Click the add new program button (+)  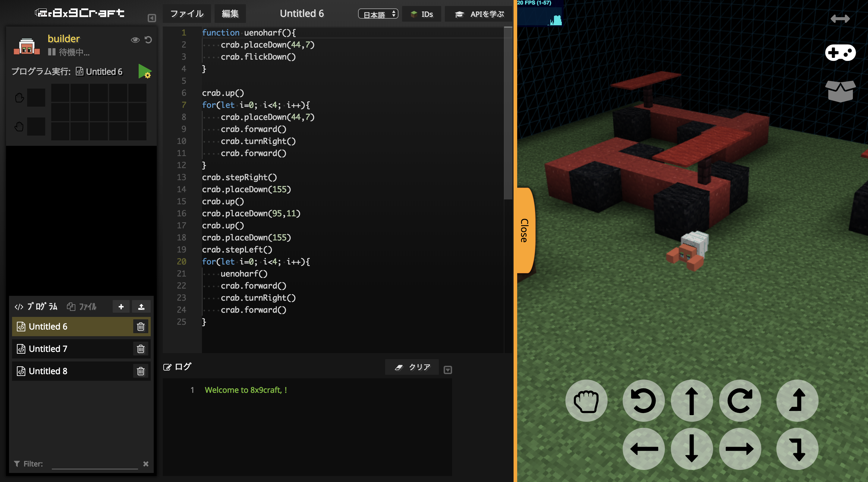pyautogui.click(x=121, y=306)
